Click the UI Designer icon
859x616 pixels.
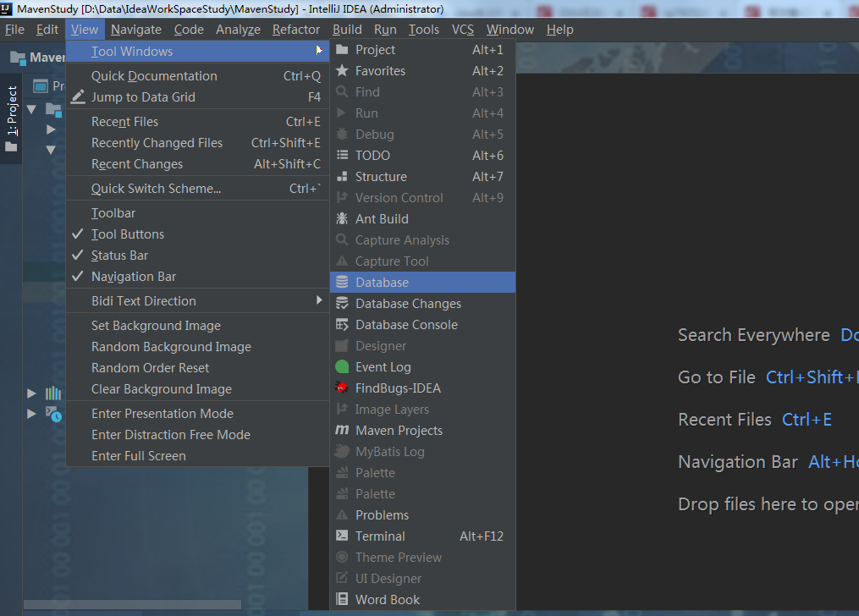pos(342,578)
